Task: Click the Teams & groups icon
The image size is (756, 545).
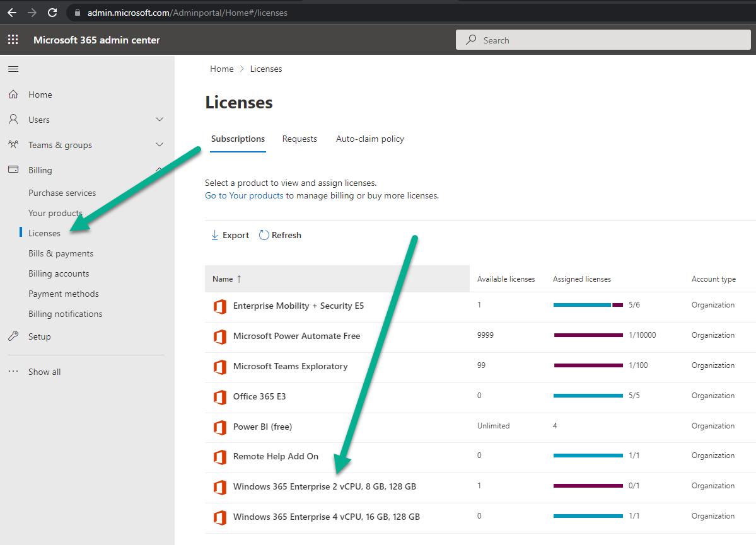Action: coord(13,144)
